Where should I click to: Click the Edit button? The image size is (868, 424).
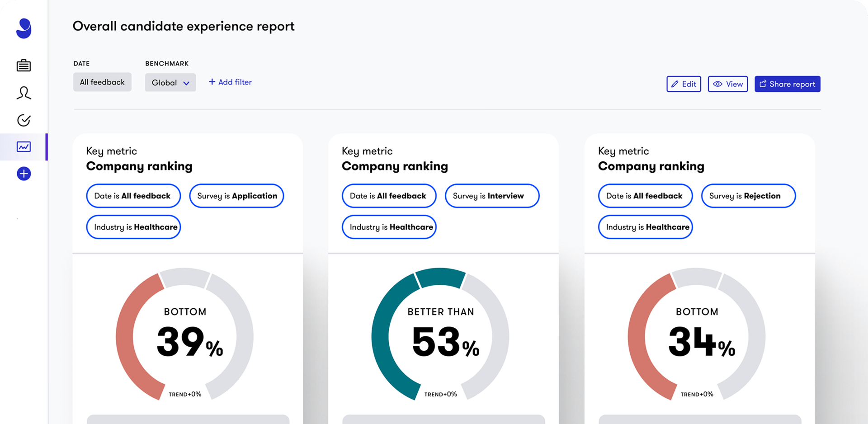(x=684, y=84)
